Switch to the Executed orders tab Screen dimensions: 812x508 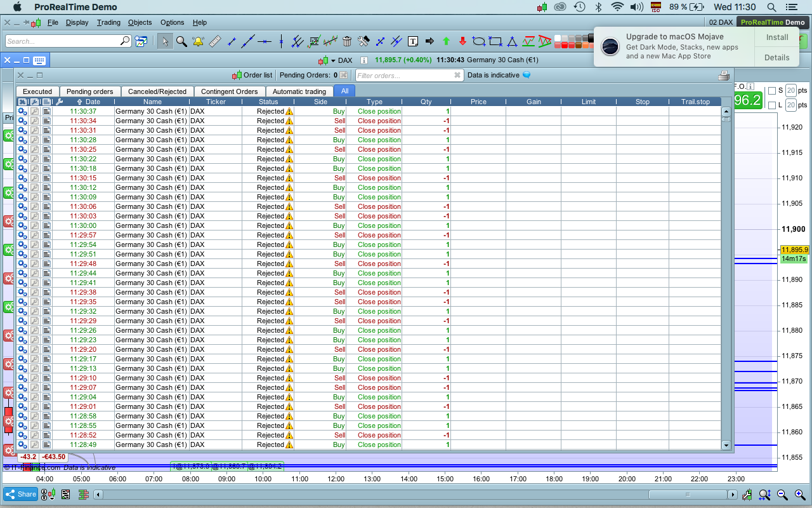pyautogui.click(x=37, y=91)
